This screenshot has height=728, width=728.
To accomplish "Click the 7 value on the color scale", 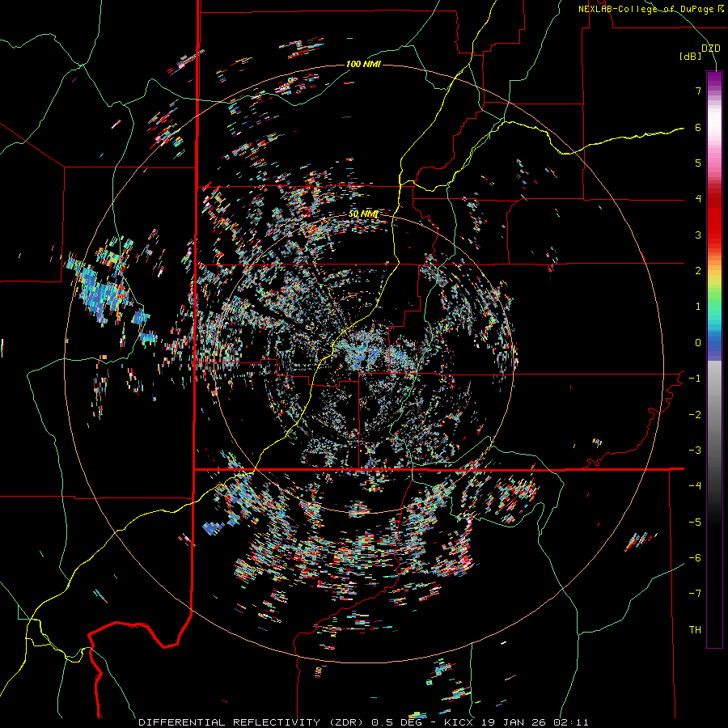I will point(698,91).
